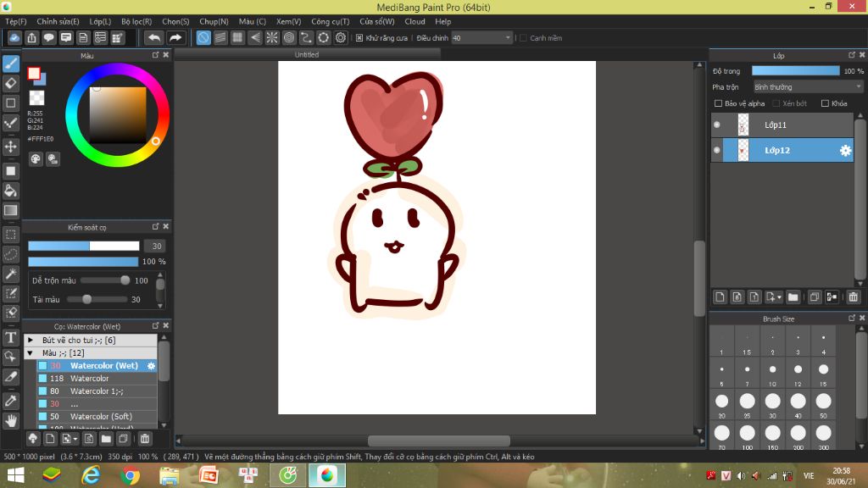The image size is (868, 488).
Task: Enable Khóa layer lock checkbox
Action: click(825, 103)
